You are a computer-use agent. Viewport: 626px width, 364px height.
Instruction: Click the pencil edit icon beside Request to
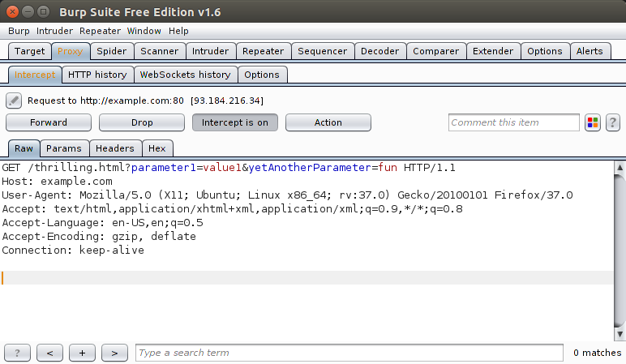(14, 101)
